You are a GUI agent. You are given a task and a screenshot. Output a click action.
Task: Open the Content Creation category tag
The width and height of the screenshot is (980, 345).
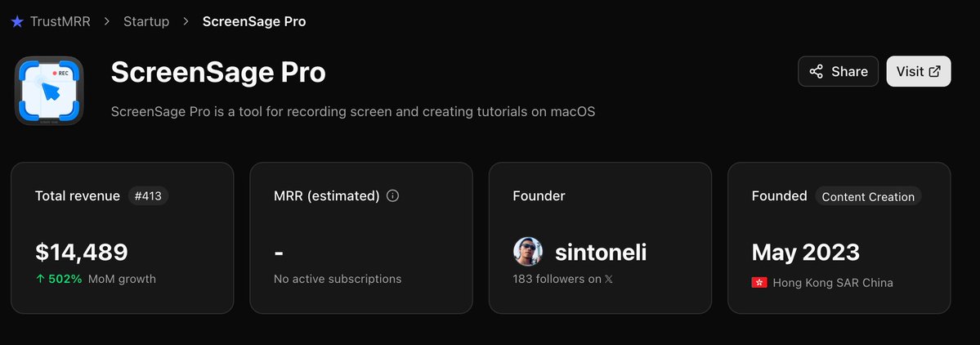[868, 196]
